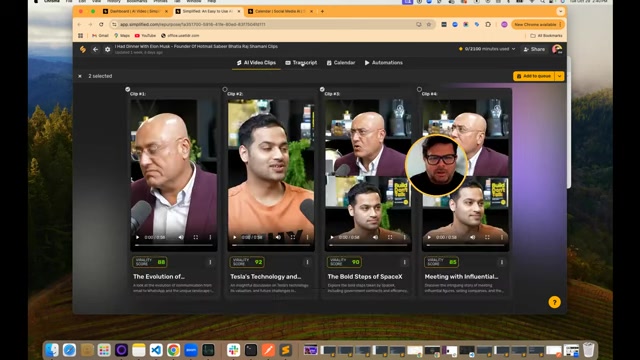Click the Add to queue button
Viewport: 640px width, 360px height.
tap(533, 76)
